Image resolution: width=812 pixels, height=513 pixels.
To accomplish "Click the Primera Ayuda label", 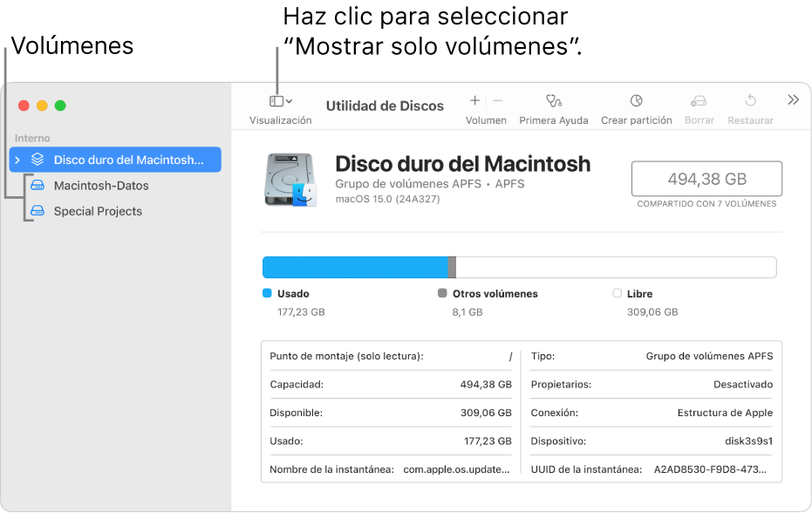I will tap(554, 120).
